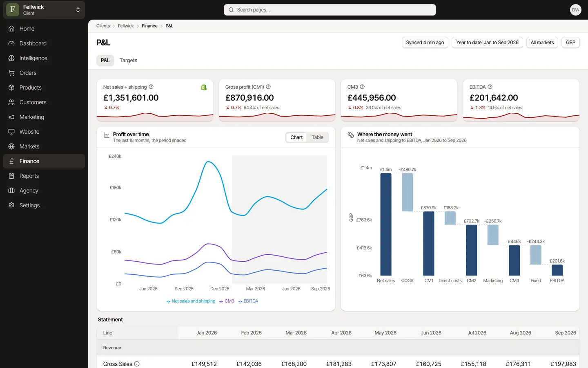The image size is (588, 368).
Task: Select the Marketing megaphone icon
Action: tap(11, 117)
